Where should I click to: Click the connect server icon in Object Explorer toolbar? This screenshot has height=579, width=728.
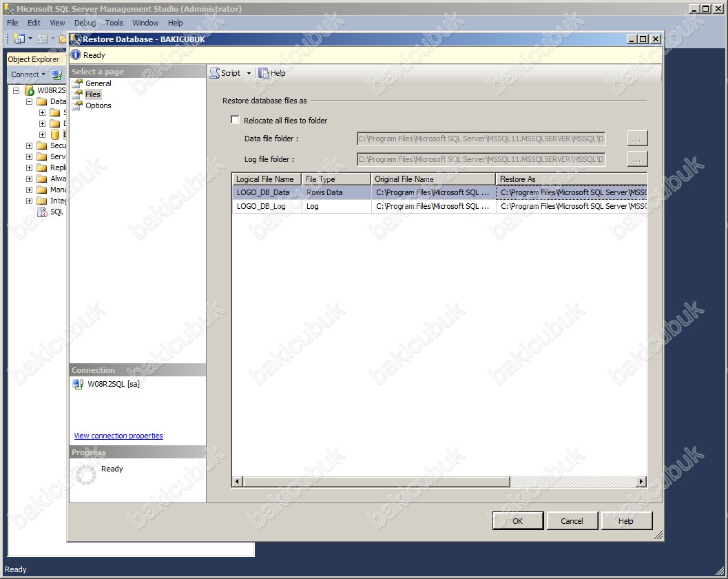(56, 74)
